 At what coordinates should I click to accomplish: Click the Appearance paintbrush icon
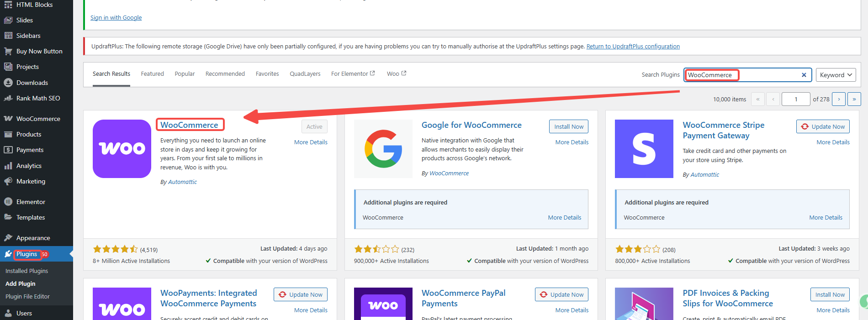8,238
